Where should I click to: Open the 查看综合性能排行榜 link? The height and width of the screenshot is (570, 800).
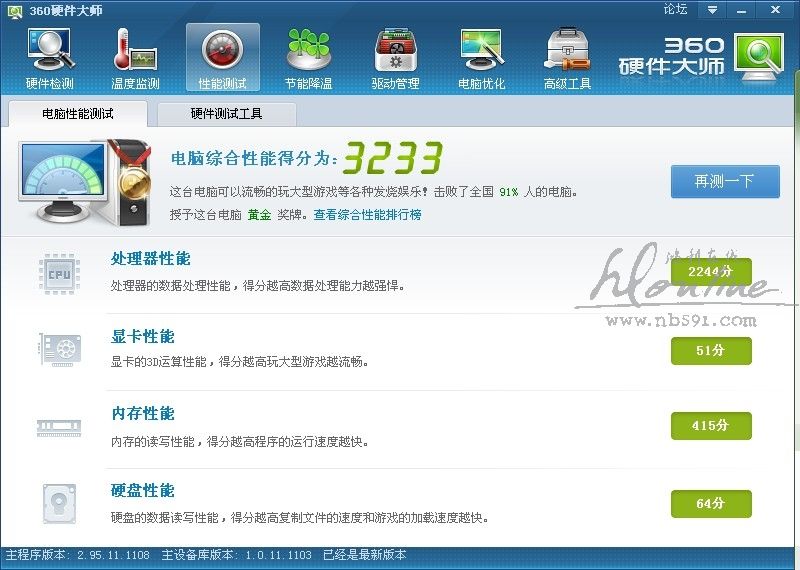(367, 215)
